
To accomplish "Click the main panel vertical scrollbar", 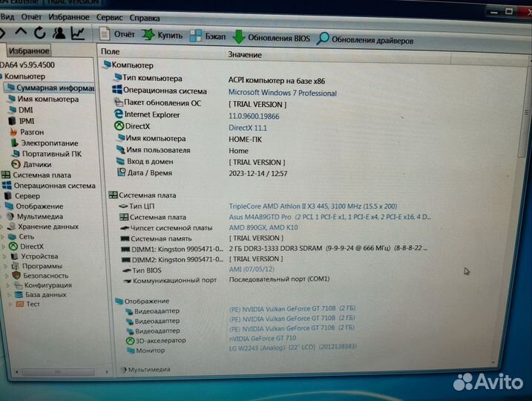I will (525, 112).
